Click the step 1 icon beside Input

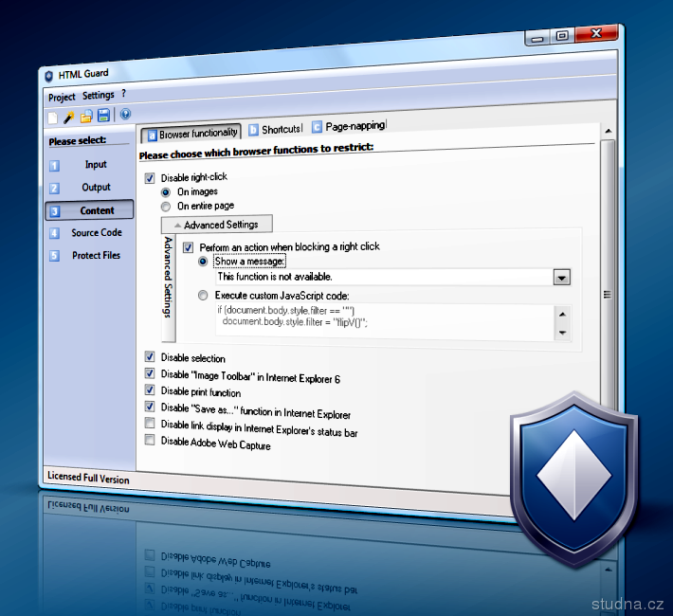pyautogui.click(x=55, y=166)
